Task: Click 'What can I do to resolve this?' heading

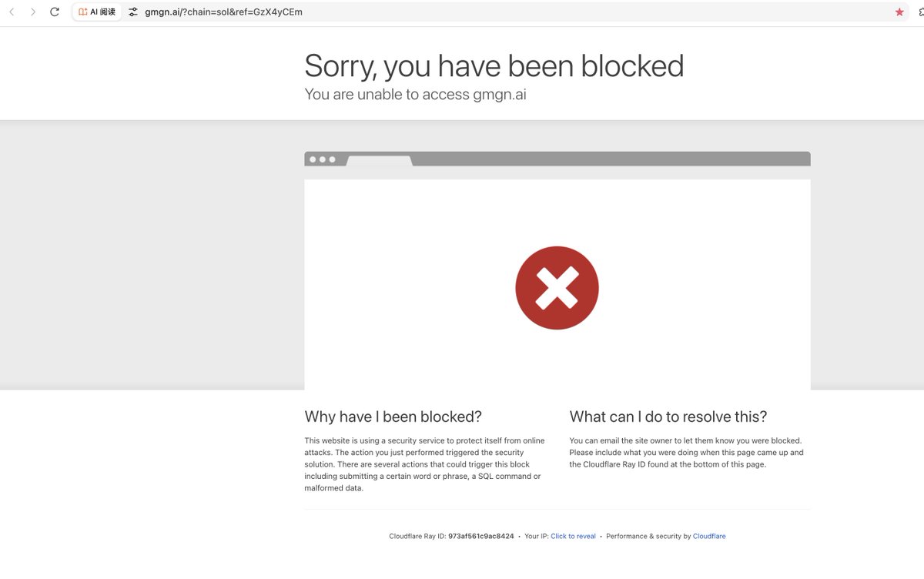Action: click(x=668, y=417)
